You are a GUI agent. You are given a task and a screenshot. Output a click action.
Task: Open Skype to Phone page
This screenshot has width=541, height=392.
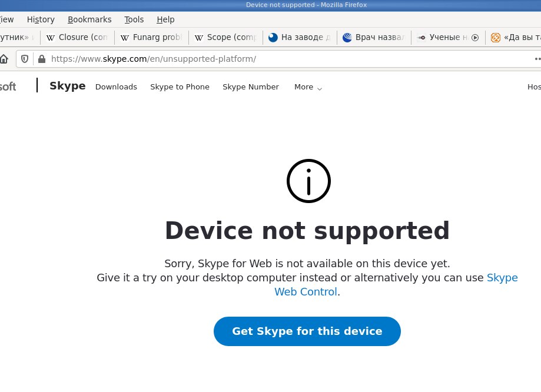[180, 87]
